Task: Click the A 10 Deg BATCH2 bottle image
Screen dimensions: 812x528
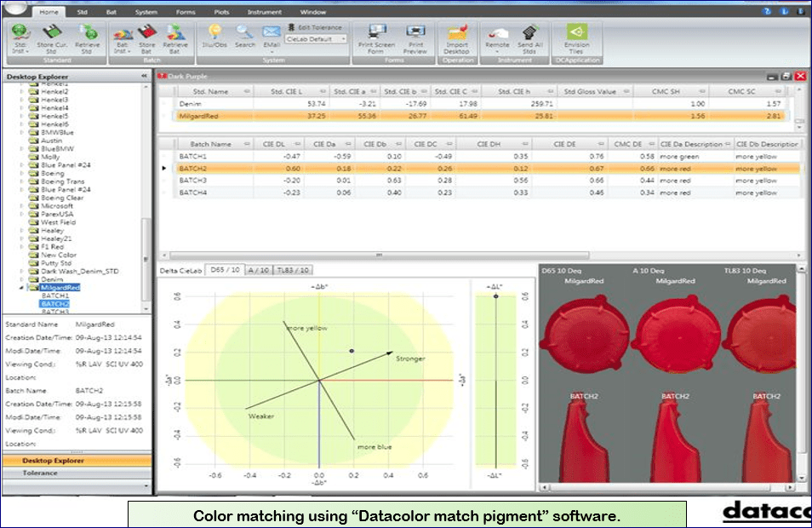Action: tap(676, 438)
